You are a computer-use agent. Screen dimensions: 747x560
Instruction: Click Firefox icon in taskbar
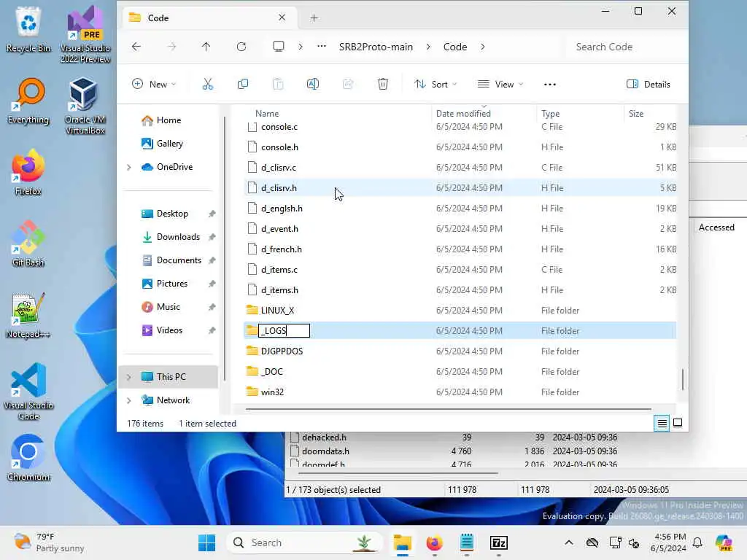(x=434, y=542)
